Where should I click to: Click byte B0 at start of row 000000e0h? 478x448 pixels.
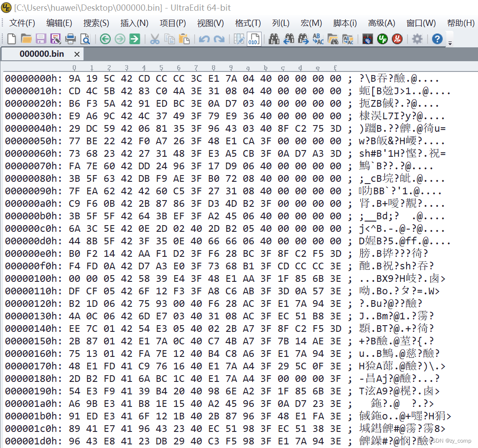75,254
